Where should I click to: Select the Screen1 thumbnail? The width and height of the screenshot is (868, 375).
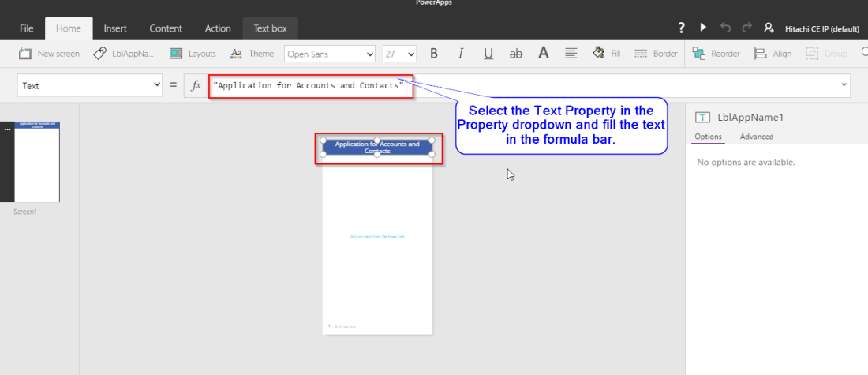[x=37, y=162]
